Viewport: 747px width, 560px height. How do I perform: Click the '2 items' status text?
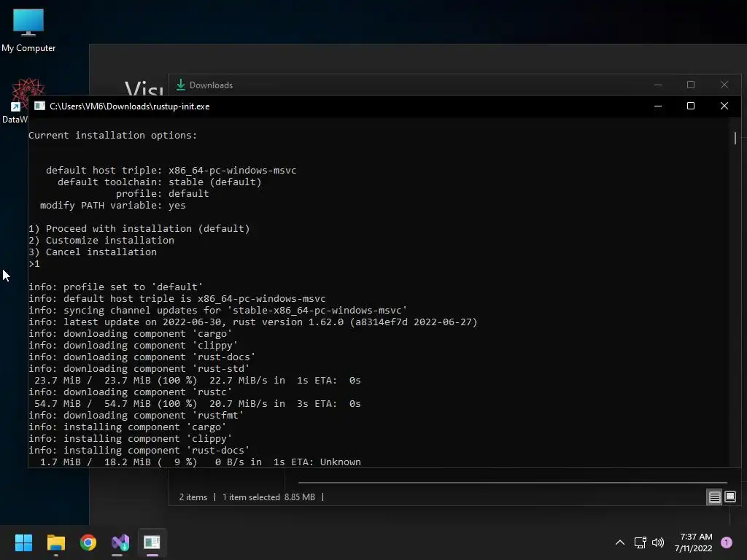coord(193,497)
